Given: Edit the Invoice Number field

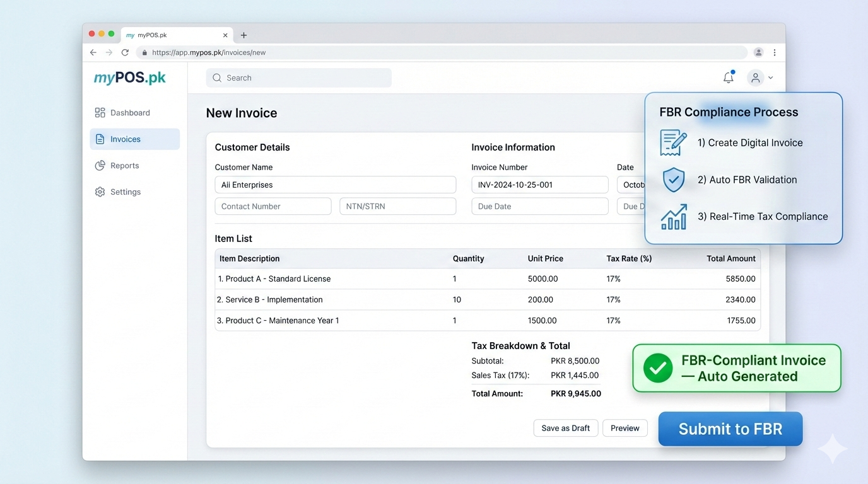Looking at the screenshot, I should tap(540, 185).
